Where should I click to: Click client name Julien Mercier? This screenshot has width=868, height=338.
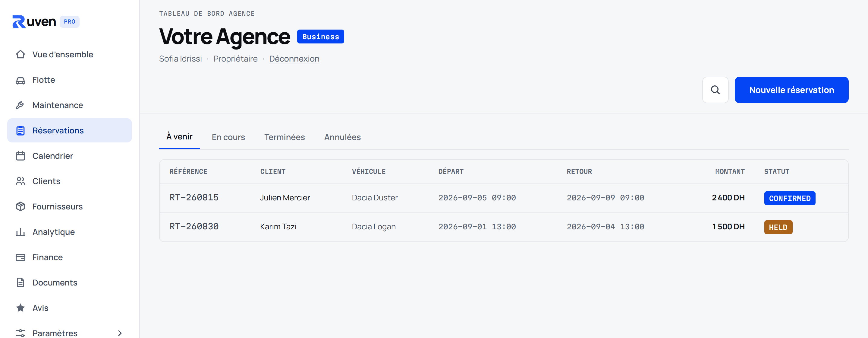(285, 198)
